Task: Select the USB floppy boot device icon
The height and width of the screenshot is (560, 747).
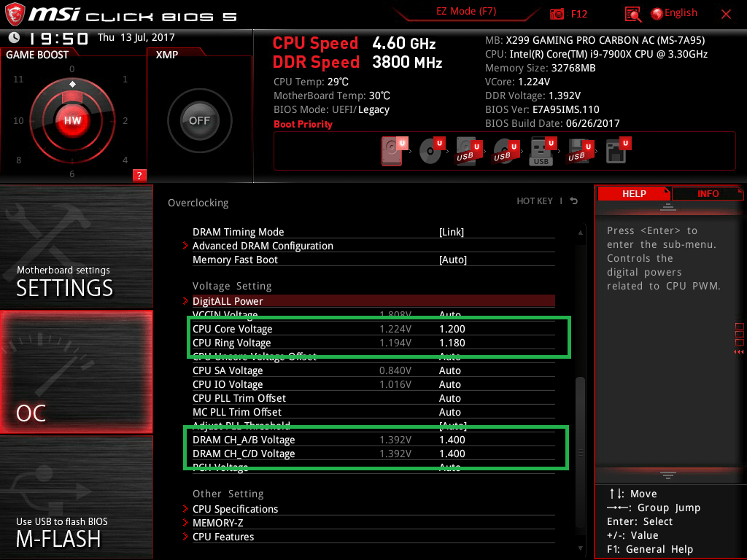Action: coord(581,152)
